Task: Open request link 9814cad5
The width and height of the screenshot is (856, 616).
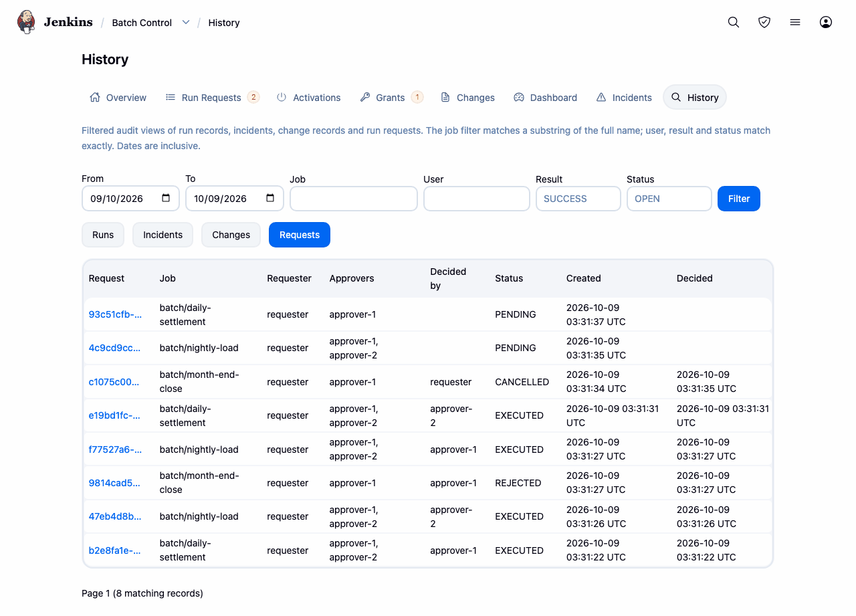Action: click(115, 483)
